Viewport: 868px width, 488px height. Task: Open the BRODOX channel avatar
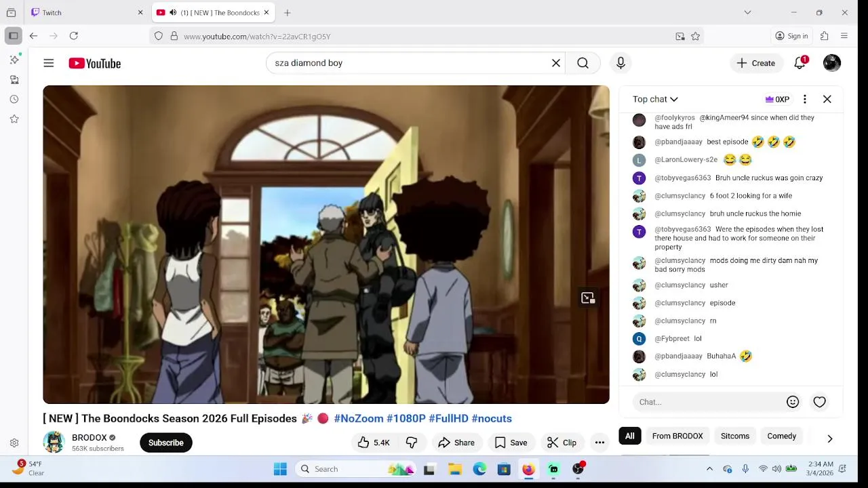pyautogui.click(x=54, y=442)
